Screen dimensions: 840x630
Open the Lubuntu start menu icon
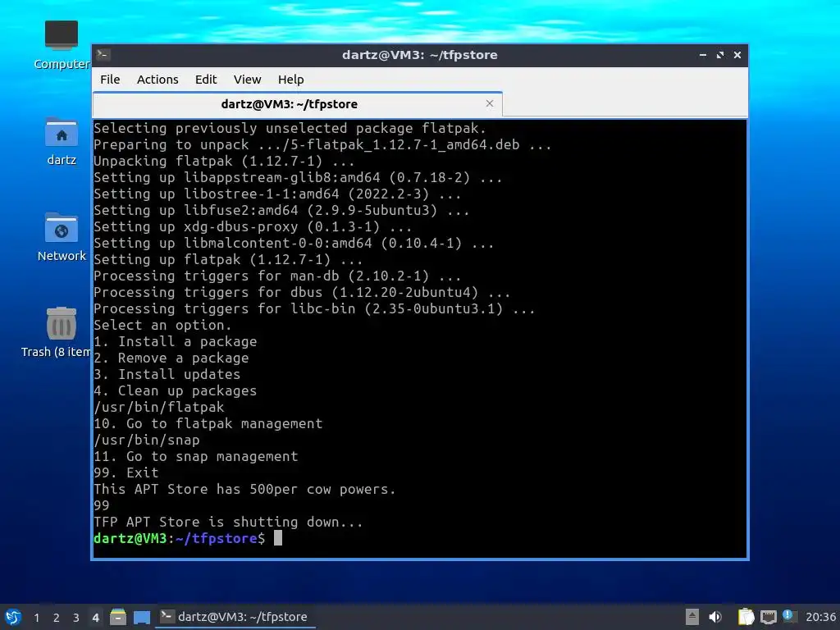click(13, 617)
